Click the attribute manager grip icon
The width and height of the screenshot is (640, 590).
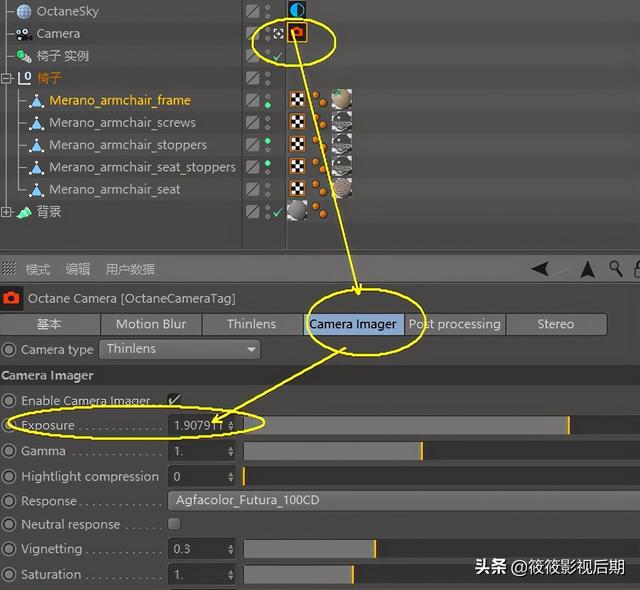pos(9,268)
